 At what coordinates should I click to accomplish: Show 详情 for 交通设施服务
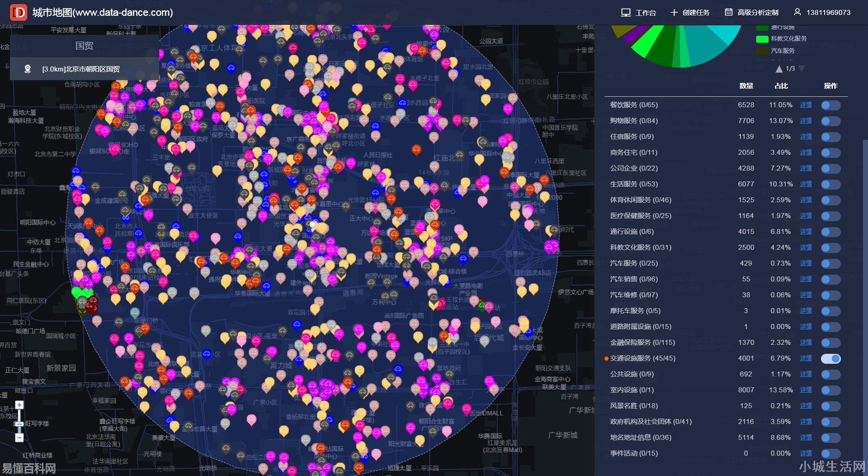[x=806, y=358]
